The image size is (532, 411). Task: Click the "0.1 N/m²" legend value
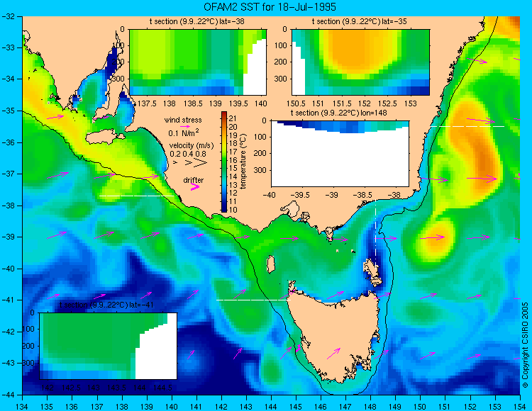184,133
